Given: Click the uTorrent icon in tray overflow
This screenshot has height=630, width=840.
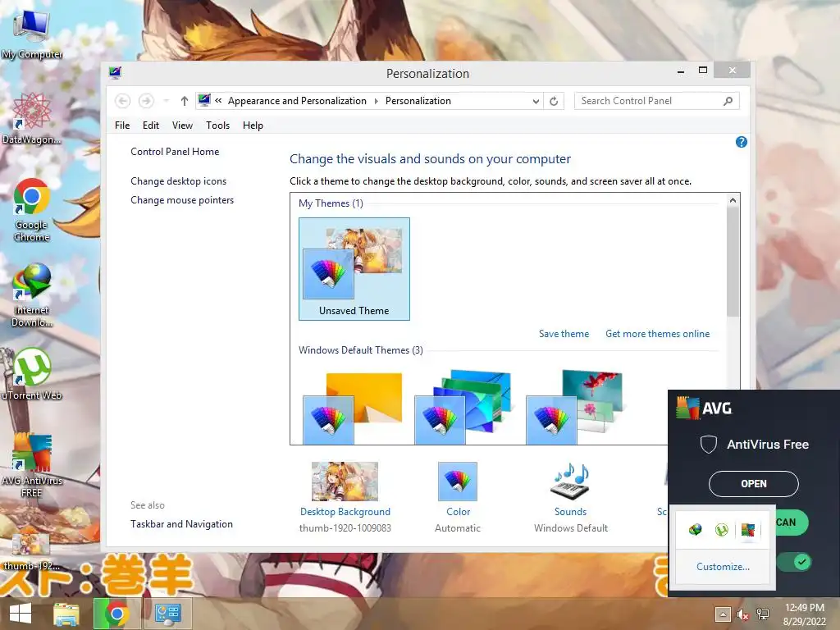Looking at the screenshot, I should 722,530.
